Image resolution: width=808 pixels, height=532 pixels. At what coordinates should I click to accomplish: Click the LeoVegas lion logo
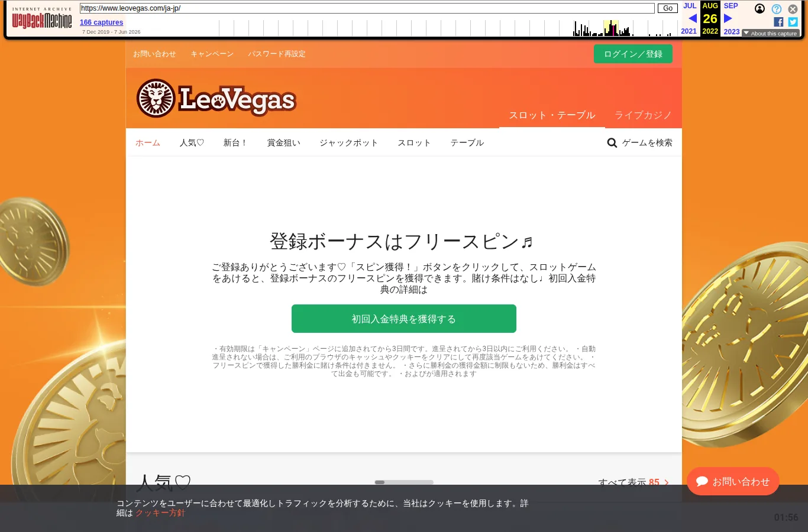pyautogui.click(x=216, y=98)
